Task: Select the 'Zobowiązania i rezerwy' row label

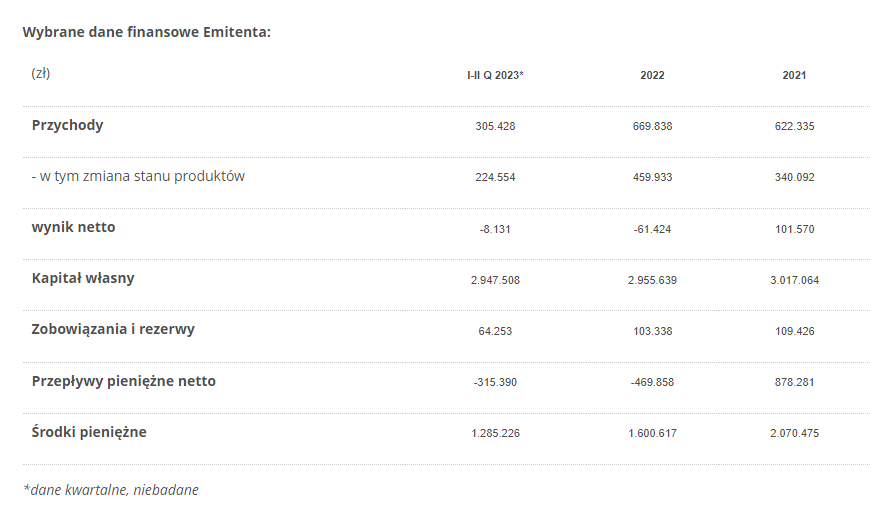Action: tap(111, 329)
